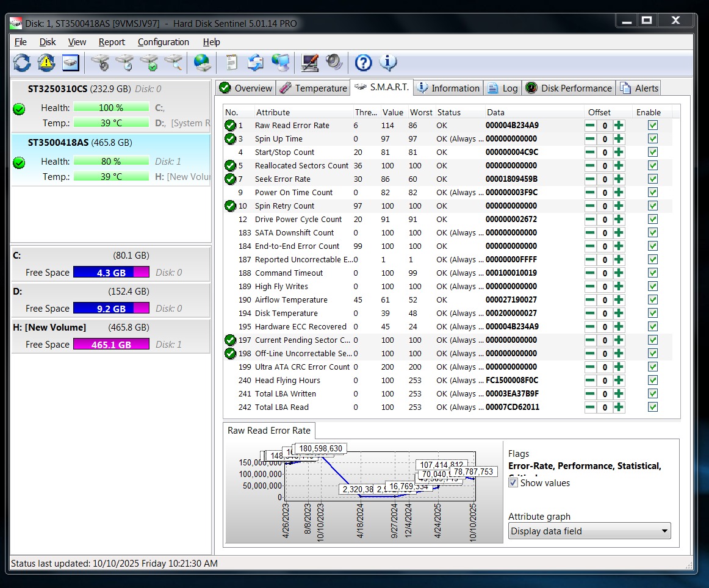Viewport: 709px width, 588px height.
Task: Open the Configuration menu
Action: click(x=163, y=42)
